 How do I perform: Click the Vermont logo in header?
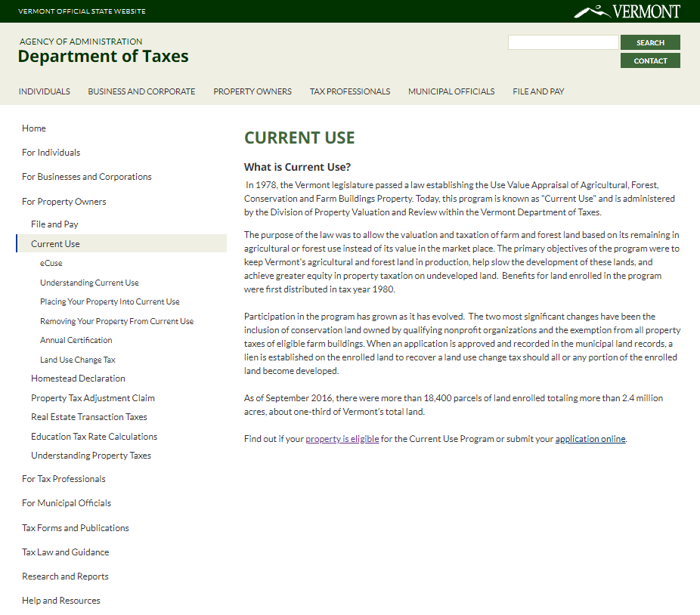click(x=627, y=11)
